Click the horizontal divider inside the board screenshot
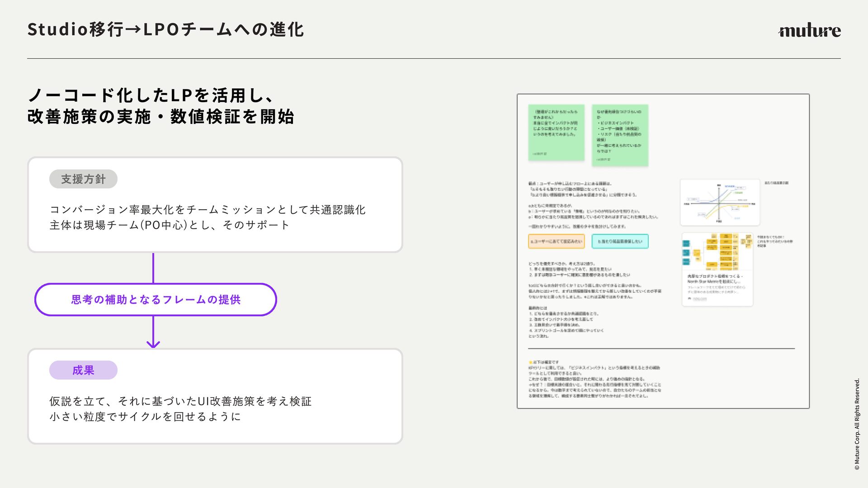868x488 pixels. (x=661, y=348)
